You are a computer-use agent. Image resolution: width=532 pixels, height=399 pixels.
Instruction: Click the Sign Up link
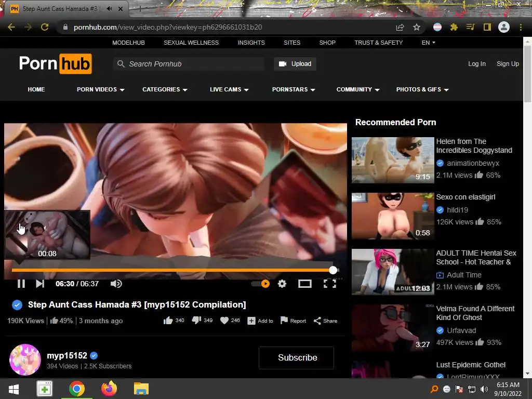(x=508, y=64)
